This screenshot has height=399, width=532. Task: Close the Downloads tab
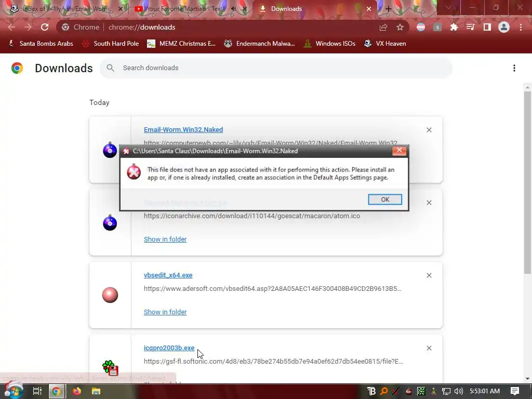coord(369,9)
